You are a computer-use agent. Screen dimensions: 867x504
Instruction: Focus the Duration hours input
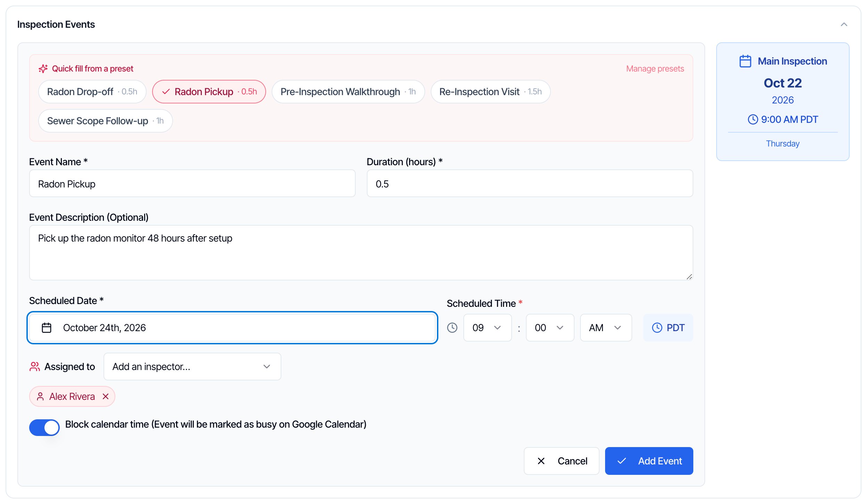(530, 184)
